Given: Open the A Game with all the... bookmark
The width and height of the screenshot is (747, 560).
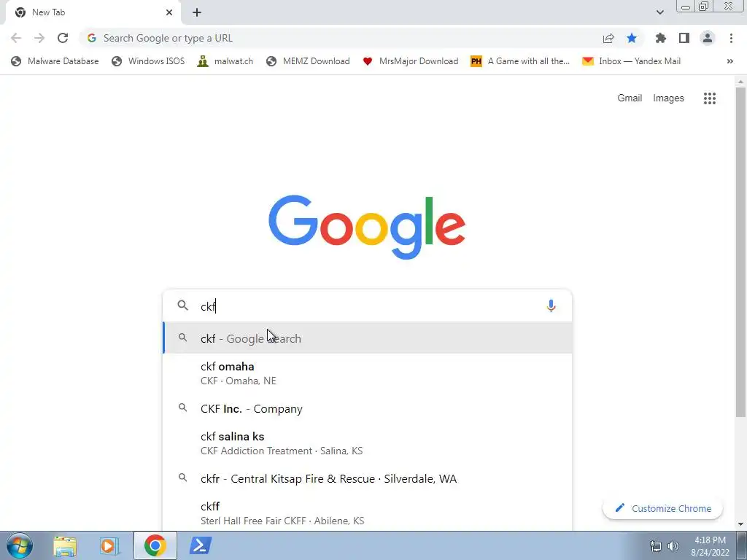Looking at the screenshot, I should [x=519, y=61].
